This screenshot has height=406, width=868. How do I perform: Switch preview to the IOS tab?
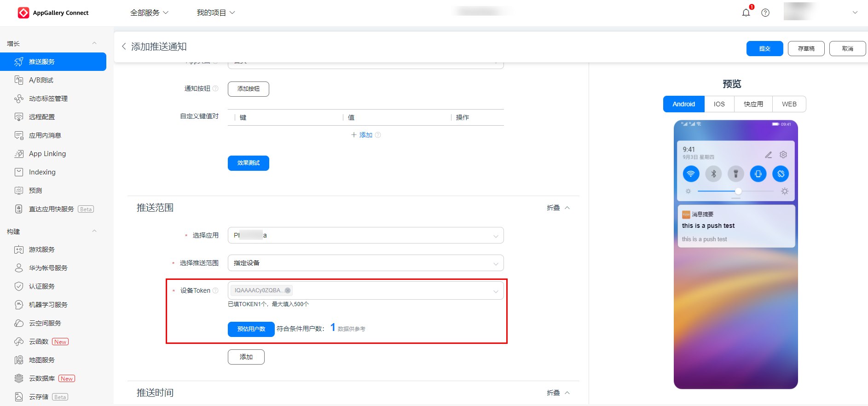[719, 104]
